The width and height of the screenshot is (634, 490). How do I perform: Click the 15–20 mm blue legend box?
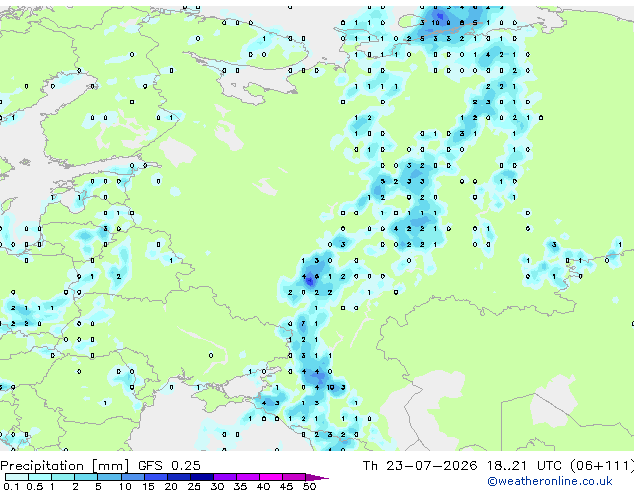point(156,477)
